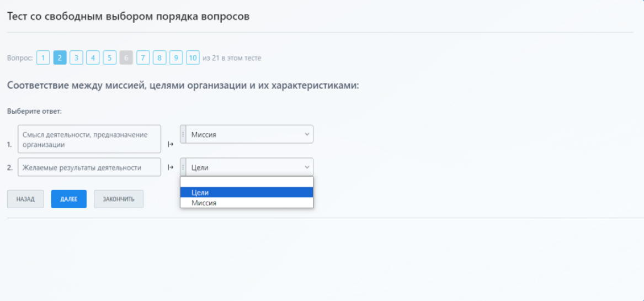Pick Миссия from the open list
This screenshot has width=644, height=301.
pyautogui.click(x=247, y=203)
